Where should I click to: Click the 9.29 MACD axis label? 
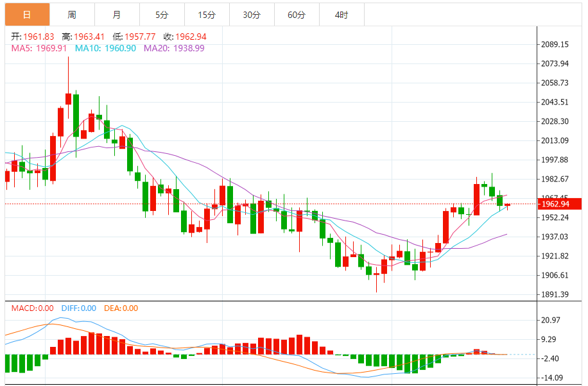[548, 339]
